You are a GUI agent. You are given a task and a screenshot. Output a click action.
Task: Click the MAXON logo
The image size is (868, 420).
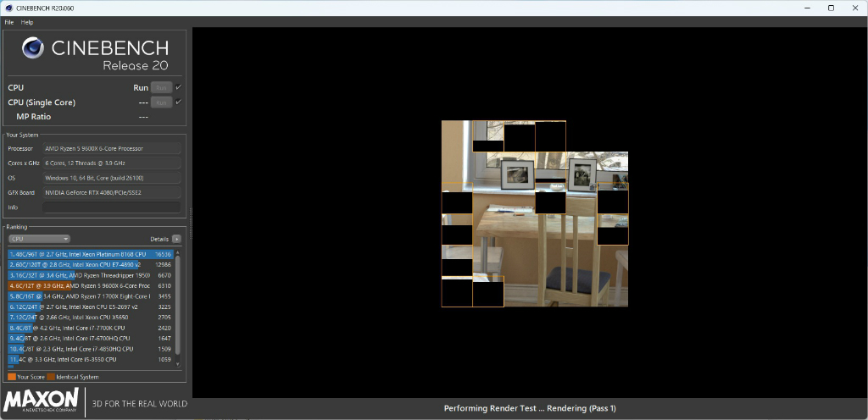point(41,401)
